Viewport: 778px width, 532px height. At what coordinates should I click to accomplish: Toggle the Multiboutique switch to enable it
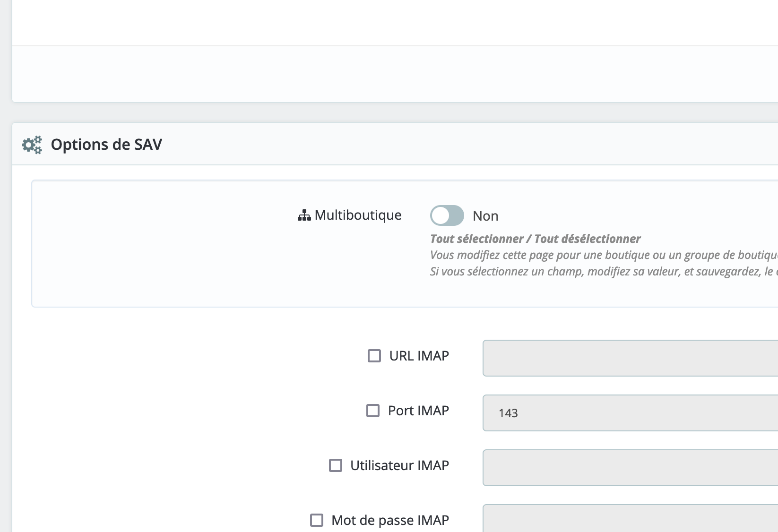click(446, 215)
